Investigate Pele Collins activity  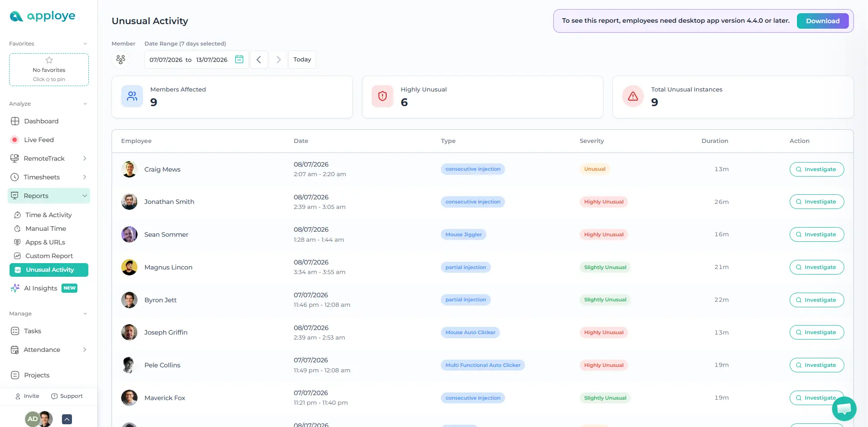tap(817, 365)
